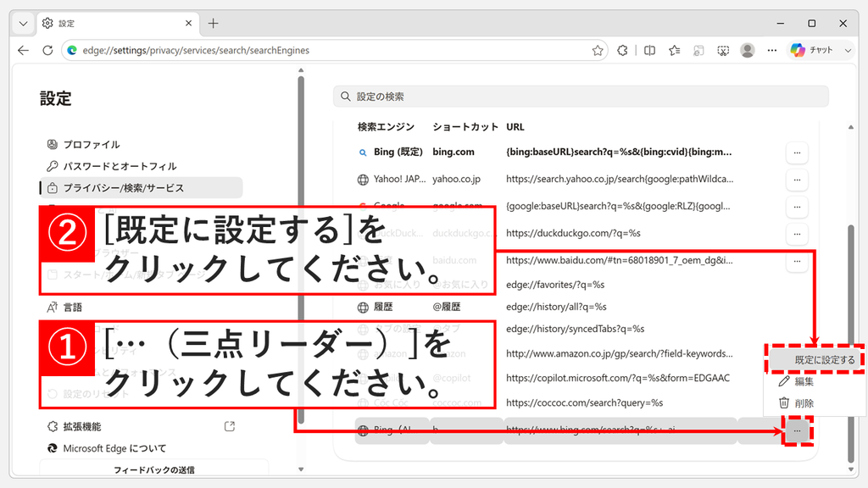Screen dimensions: 868x488
Task: Click the sidebar scroll down arrow
Action: [x=301, y=469]
